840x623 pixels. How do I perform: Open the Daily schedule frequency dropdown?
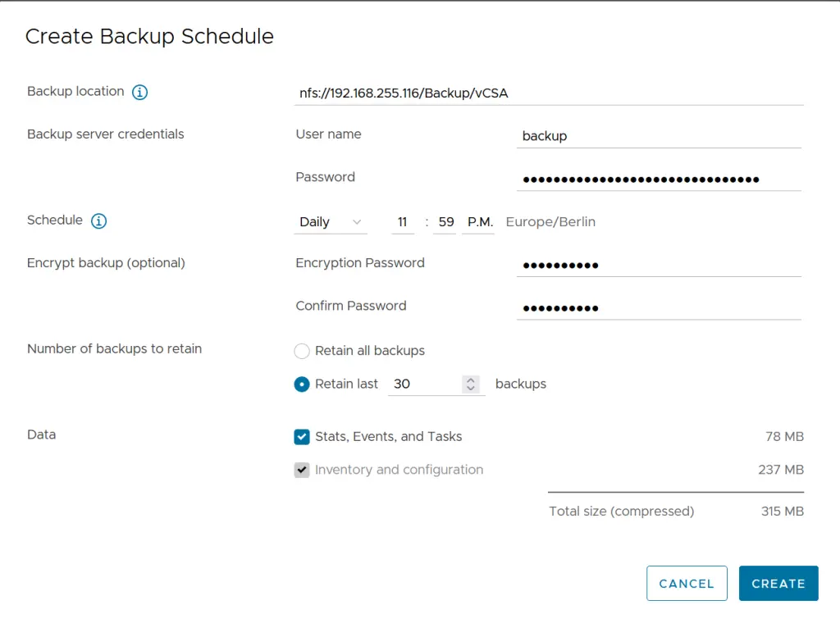click(x=328, y=221)
